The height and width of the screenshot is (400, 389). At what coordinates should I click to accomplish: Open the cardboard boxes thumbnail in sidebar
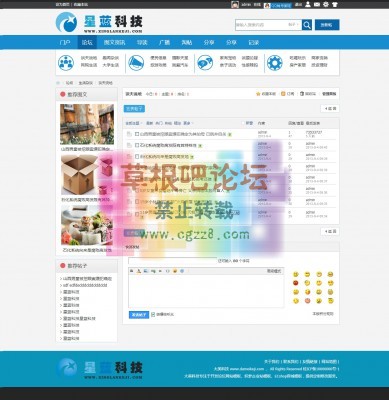click(87, 174)
